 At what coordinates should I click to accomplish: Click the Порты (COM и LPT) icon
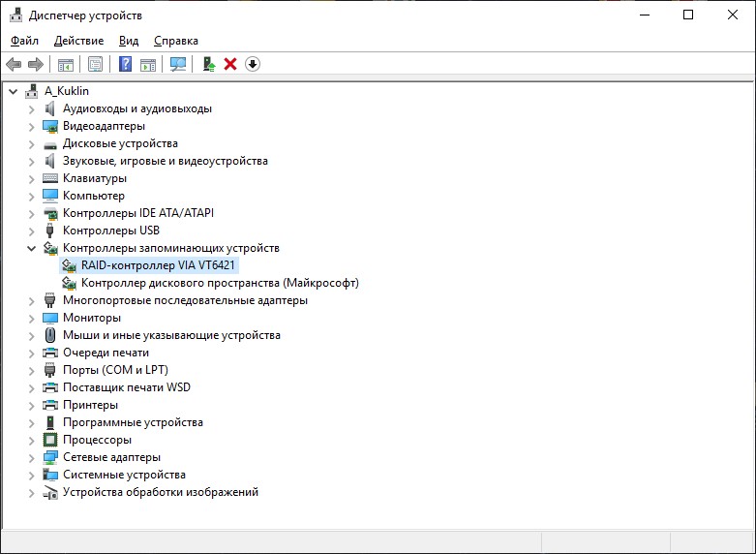coord(50,370)
